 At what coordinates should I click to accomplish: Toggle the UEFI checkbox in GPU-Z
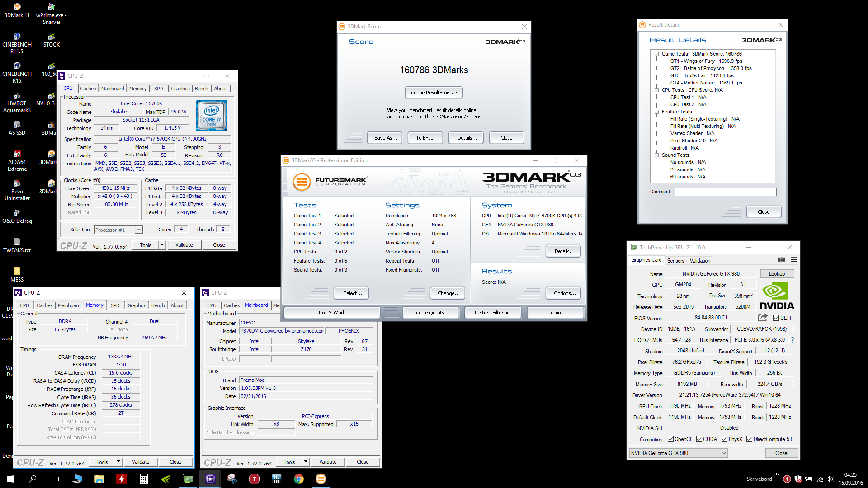(776, 318)
